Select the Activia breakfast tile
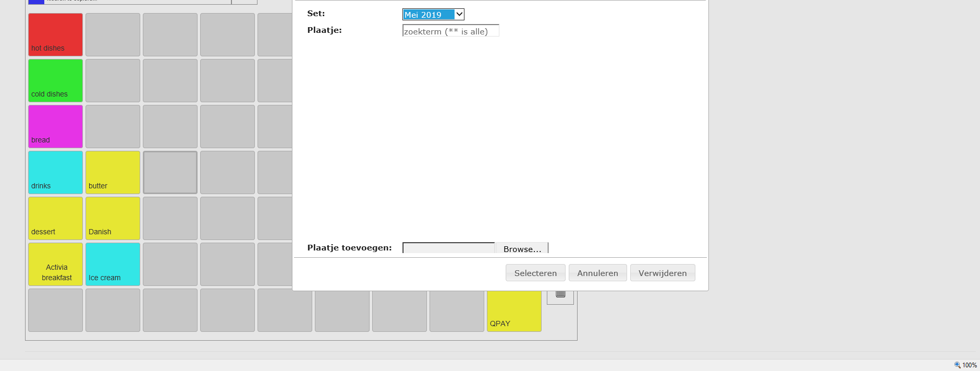Screen dimensions: 980x371 [55, 264]
